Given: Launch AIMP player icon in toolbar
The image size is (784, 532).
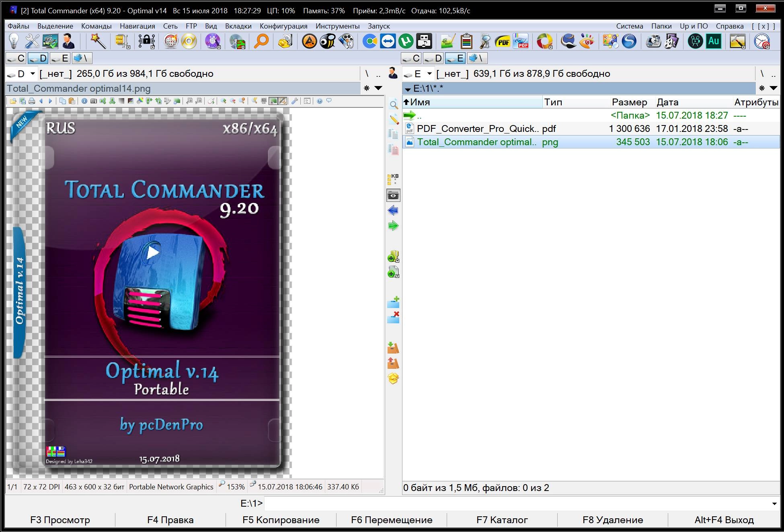Looking at the screenshot, I should tap(309, 41).
